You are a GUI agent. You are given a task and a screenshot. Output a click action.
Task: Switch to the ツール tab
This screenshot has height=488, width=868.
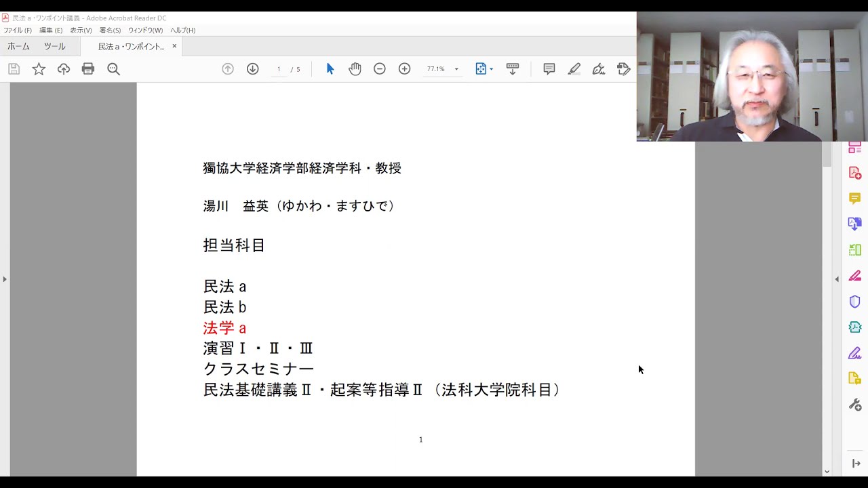tap(55, 46)
